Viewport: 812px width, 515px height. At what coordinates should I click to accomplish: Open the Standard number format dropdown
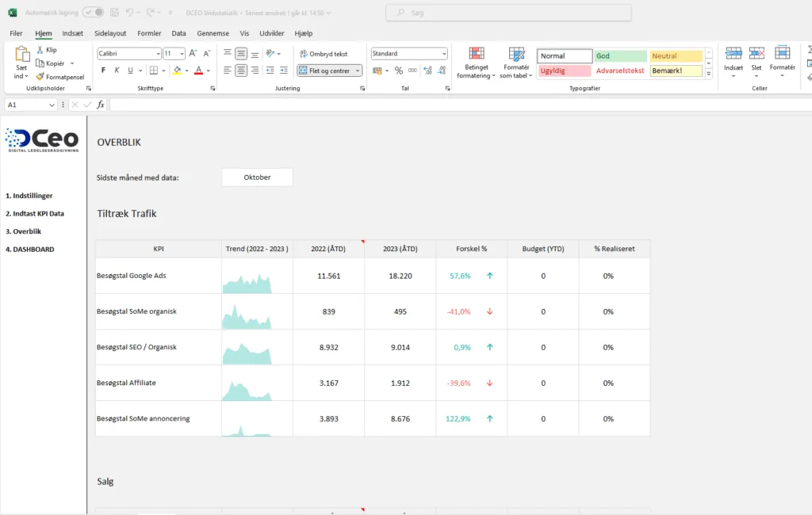(x=444, y=54)
